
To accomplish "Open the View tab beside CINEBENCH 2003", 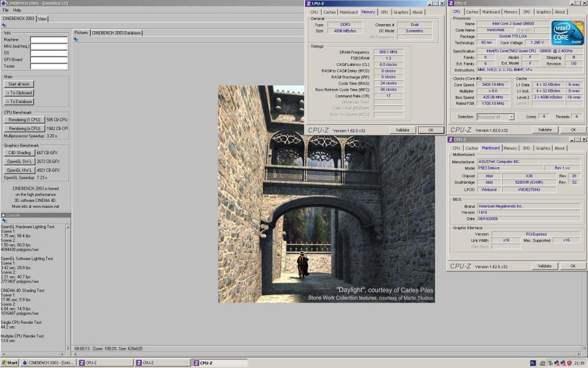I will point(42,19).
